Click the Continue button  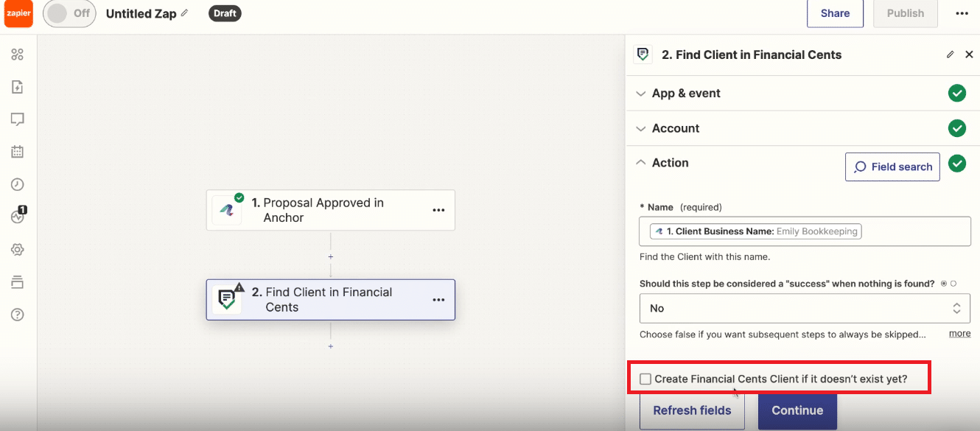(797, 410)
